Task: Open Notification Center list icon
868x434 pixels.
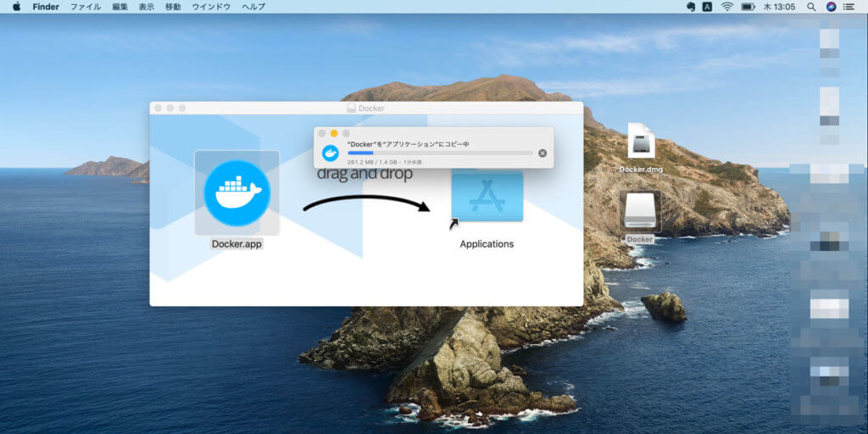Action: (x=850, y=7)
